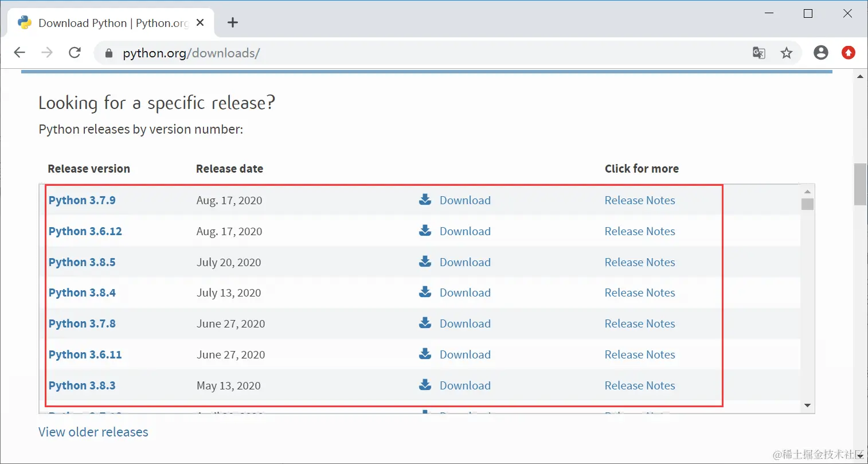
Task: Click the red update arrow icon
Action: (849, 53)
